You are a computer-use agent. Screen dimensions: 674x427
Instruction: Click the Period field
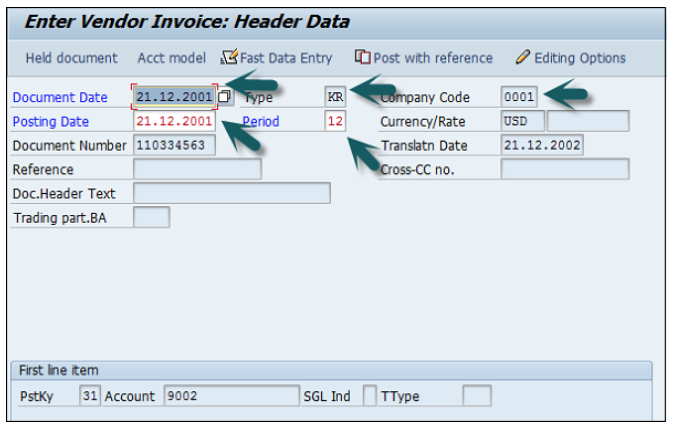[335, 121]
